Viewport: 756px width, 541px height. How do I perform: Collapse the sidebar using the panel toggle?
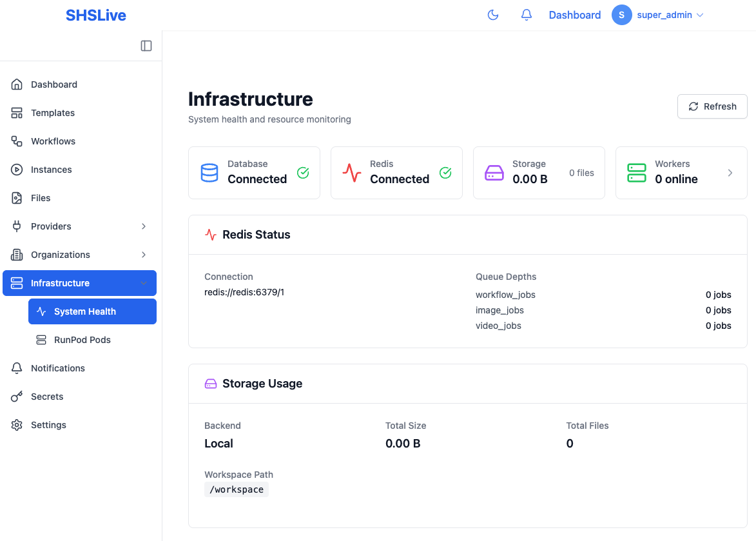[146, 46]
